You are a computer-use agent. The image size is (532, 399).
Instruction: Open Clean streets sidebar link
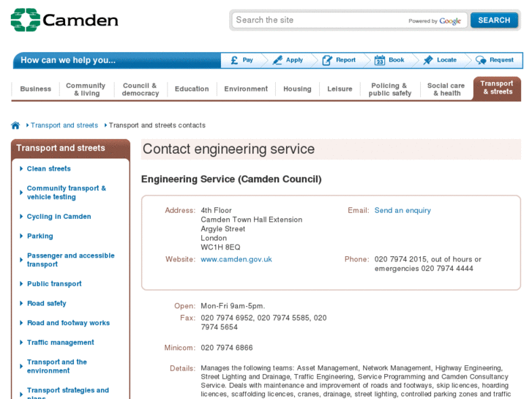point(49,169)
